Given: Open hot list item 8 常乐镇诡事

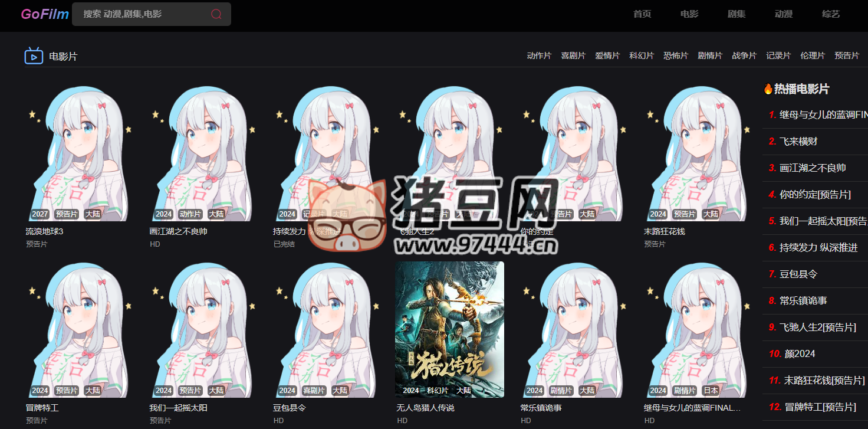Looking at the screenshot, I should click(x=815, y=301).
